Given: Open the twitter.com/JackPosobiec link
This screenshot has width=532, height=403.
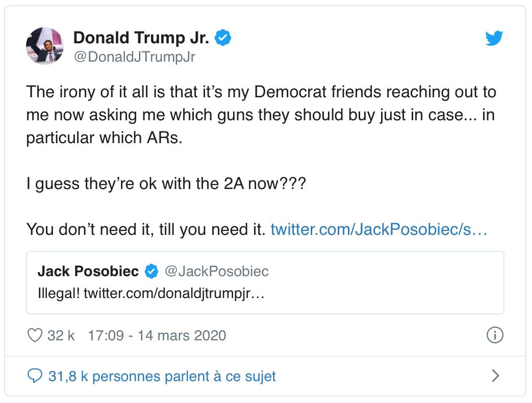Looking at the screenshot, I should tap(379, 229).
